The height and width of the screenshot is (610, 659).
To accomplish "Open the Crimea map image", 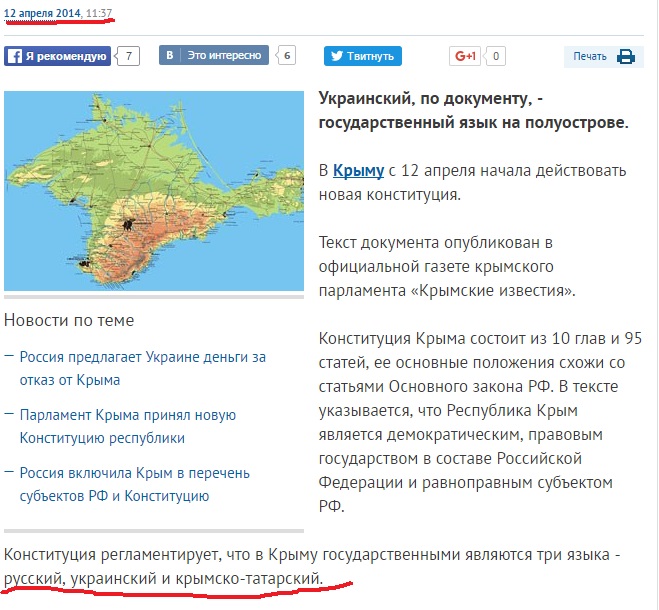I will pos(153,190).
